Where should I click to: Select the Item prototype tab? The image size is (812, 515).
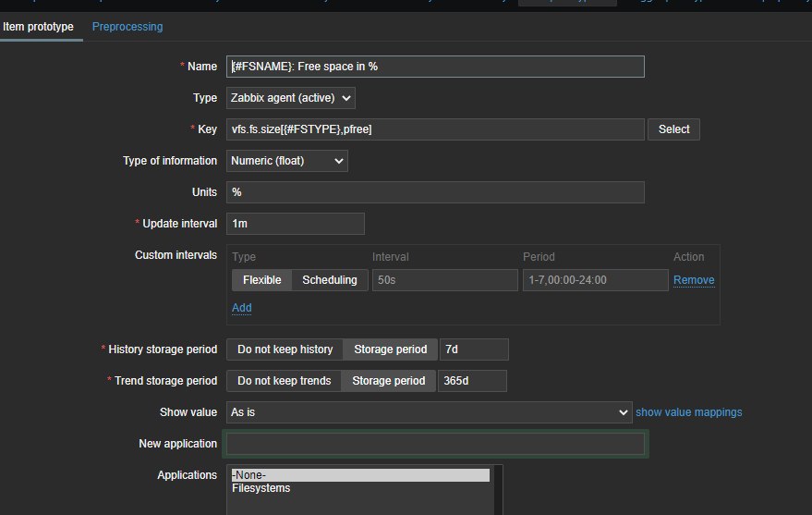click(38, 27)
